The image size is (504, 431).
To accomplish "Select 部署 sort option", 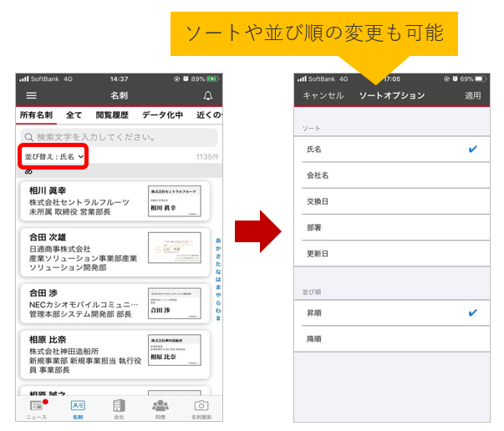I will click(392, 227).
